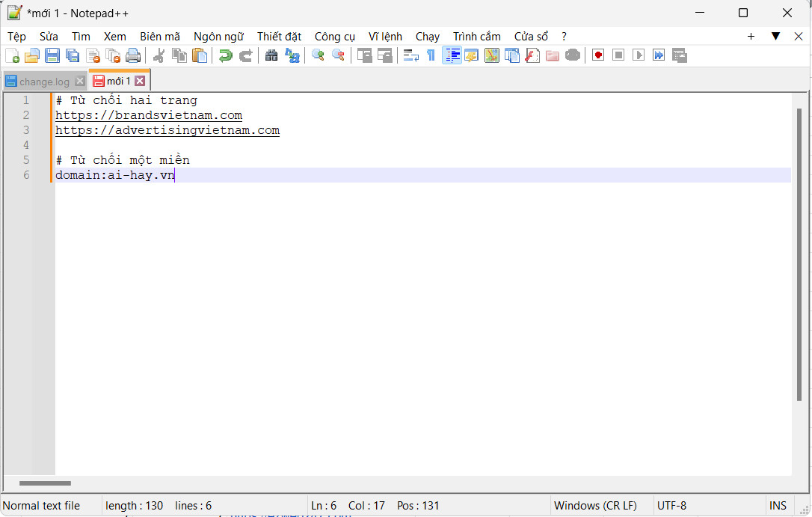Click the plus button in menu bar

(x=751, y=36)
